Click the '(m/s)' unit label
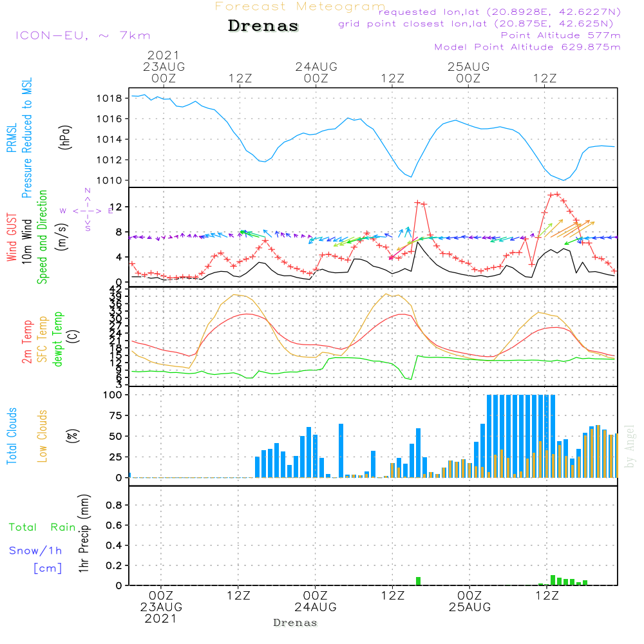The height and width of the screenshot is (644, 644). [62, 237]
